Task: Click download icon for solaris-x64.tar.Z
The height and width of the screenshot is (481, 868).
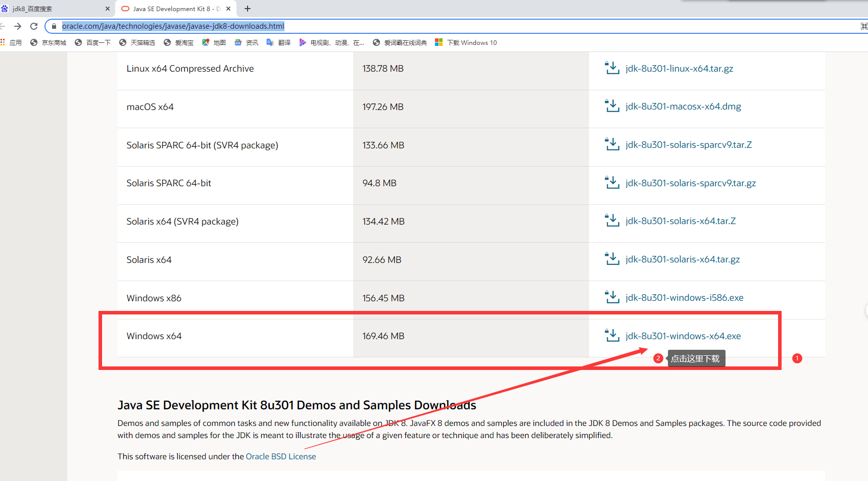Action: point(612,221)
